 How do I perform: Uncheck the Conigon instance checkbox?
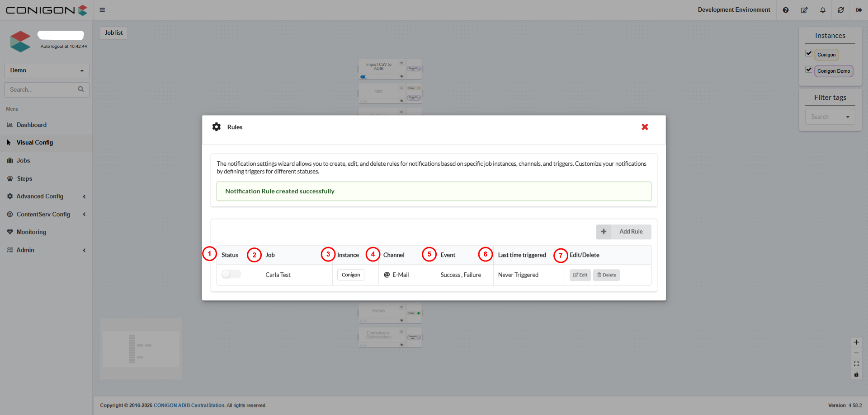tap(809, 53)
